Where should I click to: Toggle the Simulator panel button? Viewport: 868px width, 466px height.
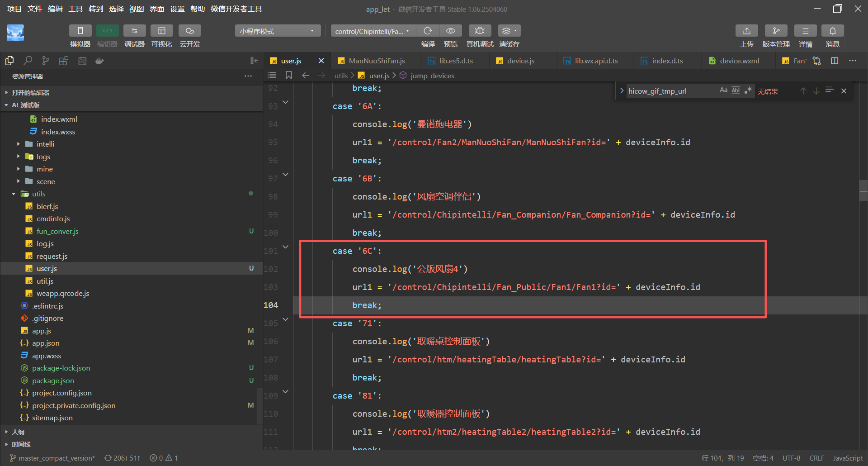[x=80, y=31]
